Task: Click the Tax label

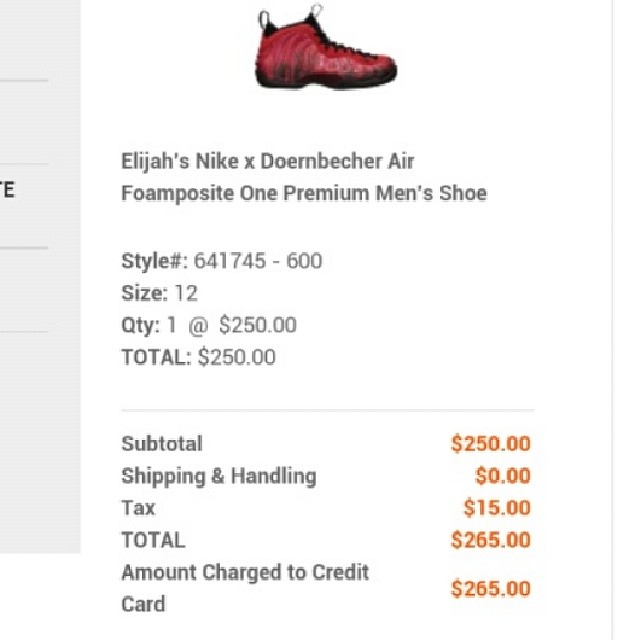Action: 138,508
